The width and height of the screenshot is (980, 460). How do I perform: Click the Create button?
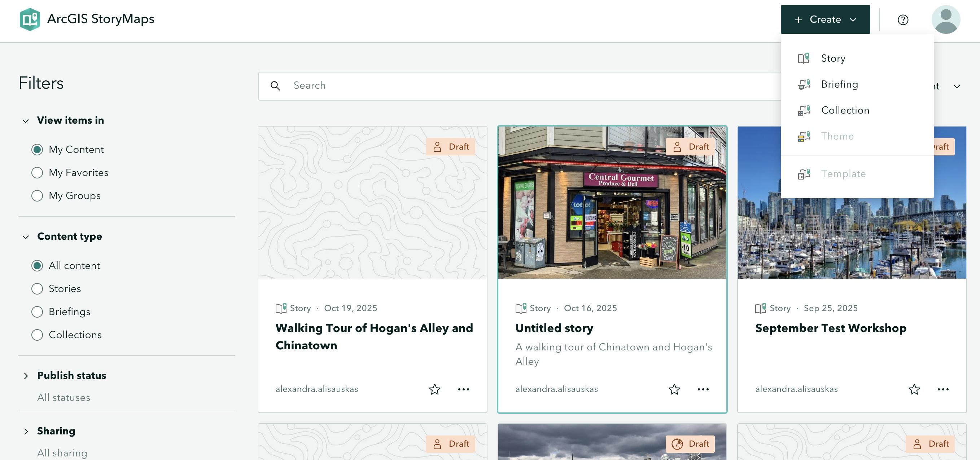(x=825, y=20)
